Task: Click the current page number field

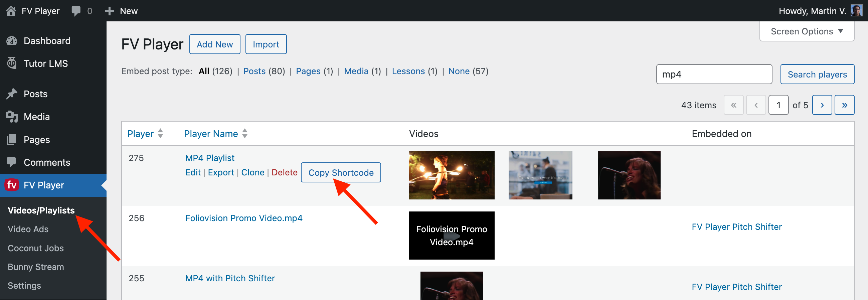Action: click(778, 105)
